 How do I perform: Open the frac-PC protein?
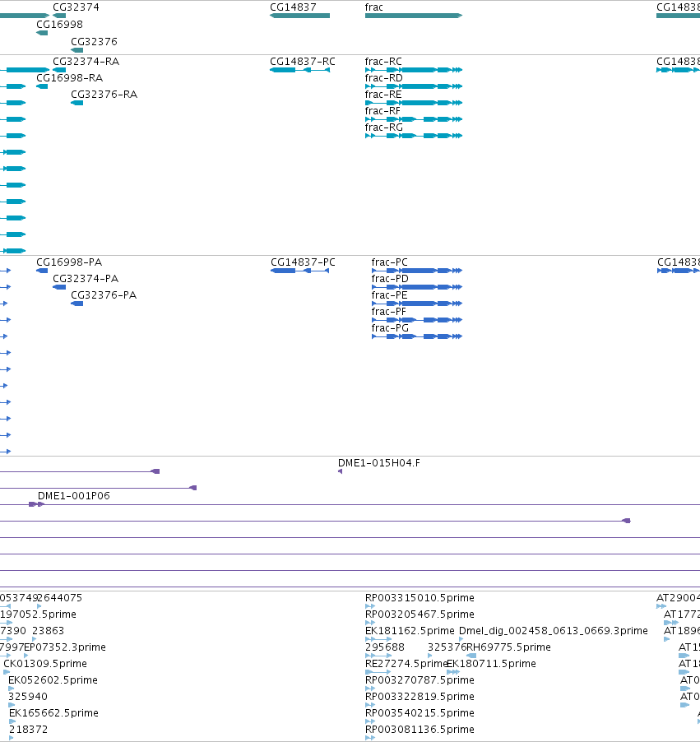[417, 271]
